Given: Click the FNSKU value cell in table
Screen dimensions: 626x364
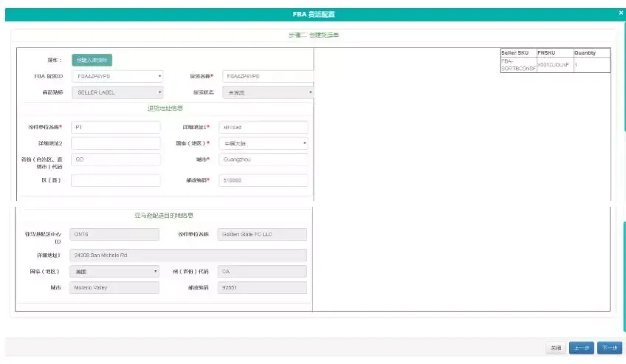Looking at the screenshot, I should 555,65.
